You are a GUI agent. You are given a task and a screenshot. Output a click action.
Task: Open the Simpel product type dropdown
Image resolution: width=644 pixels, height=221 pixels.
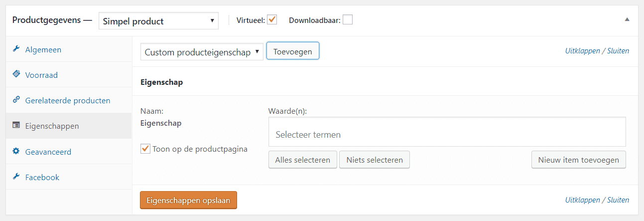click(x=158, y=21)
